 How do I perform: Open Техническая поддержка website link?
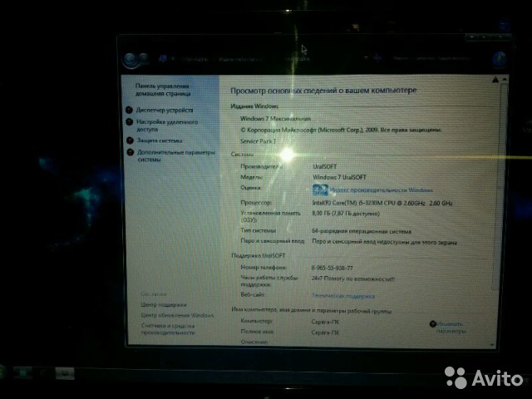pyautogui.click(x=343, y=296)
